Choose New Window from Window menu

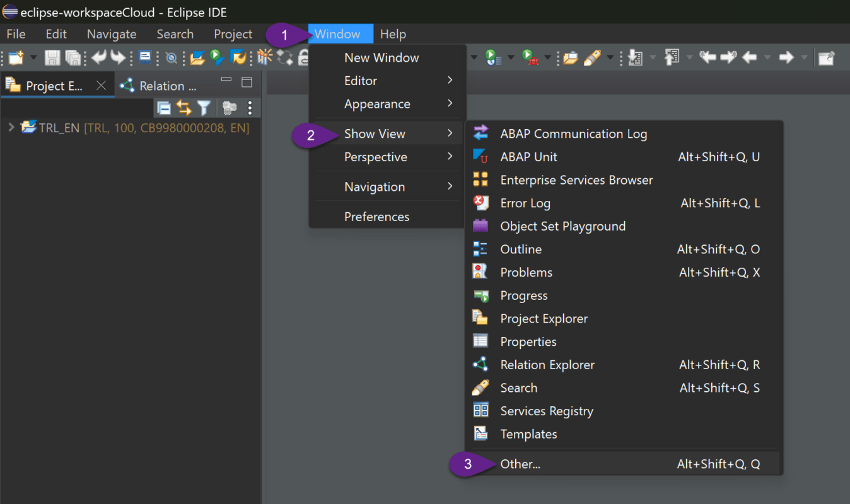click(388, 57)
